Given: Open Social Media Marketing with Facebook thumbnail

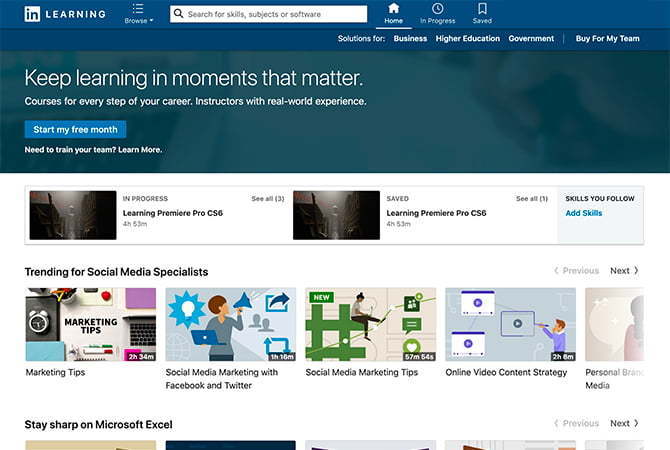Looking at the screenshot, I should pos(231,324).
